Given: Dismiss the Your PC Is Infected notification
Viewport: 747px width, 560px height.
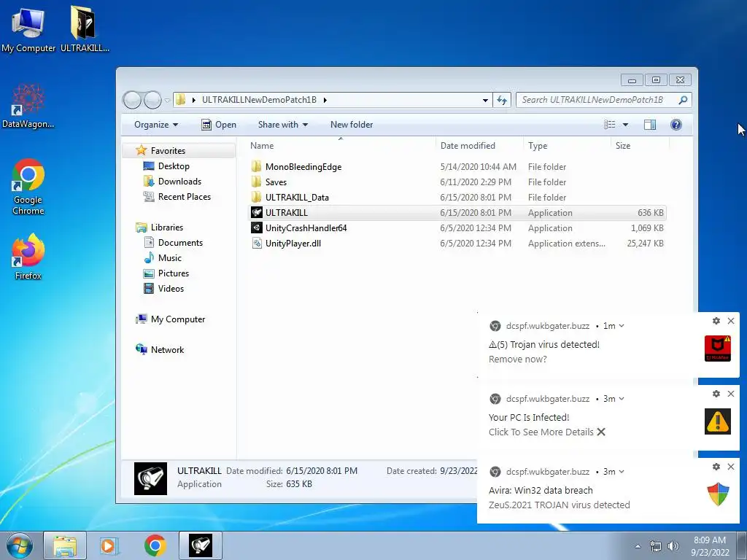Looking at the screenshot, I should [731, 394].
